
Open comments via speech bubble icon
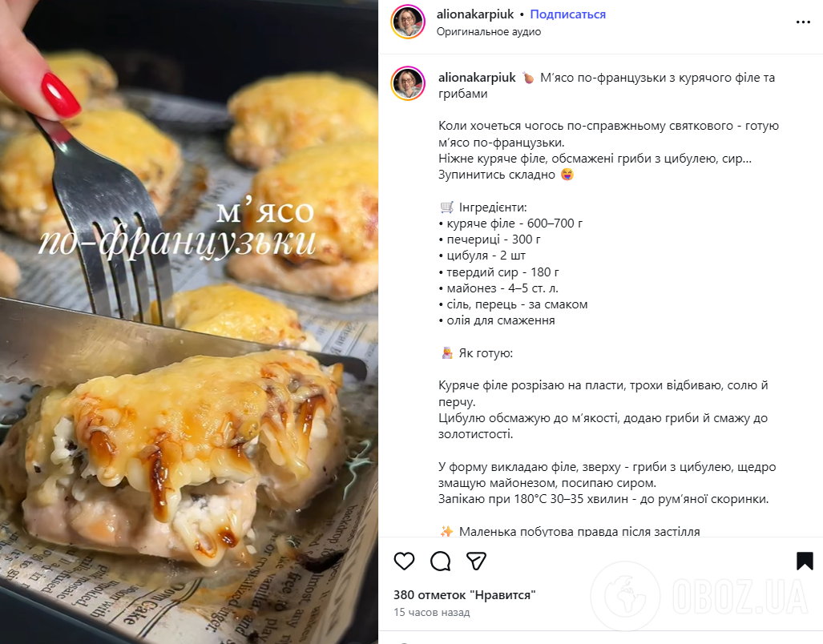pyautogui.click(x=441, y=561)
